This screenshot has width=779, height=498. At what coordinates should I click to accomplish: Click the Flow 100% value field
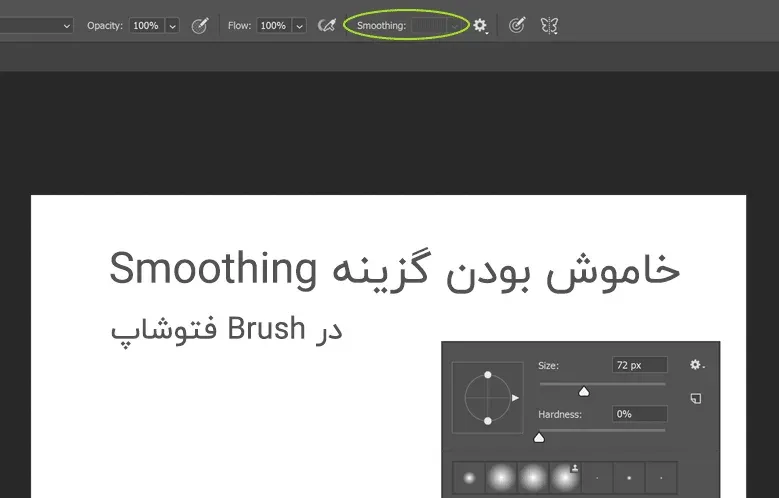274,26
